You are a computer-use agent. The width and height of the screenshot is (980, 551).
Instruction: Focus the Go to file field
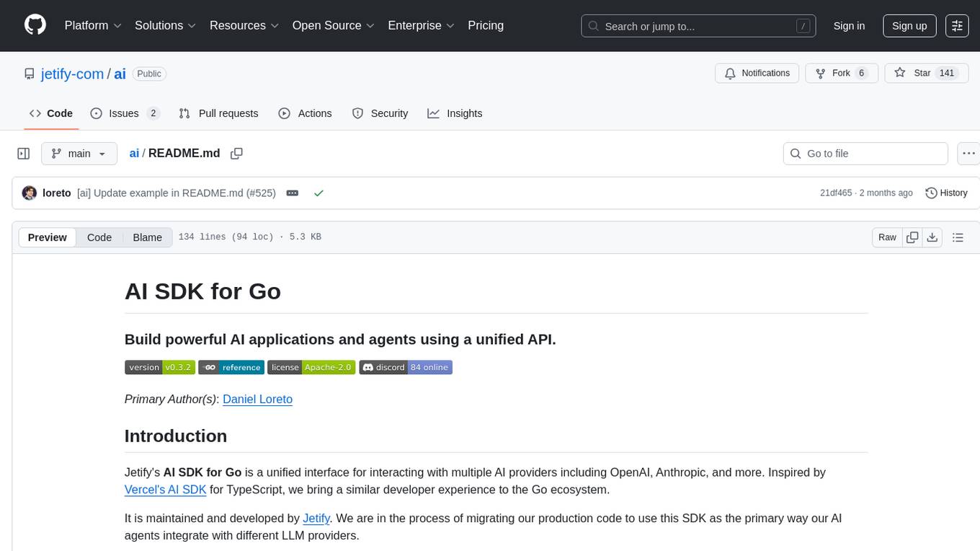click(865, 154)
